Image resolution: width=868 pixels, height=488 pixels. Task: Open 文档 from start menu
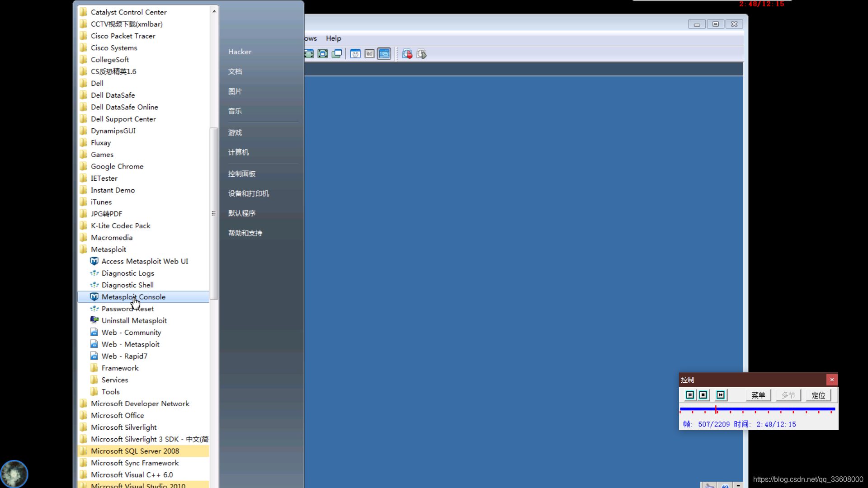pos(235,71)
